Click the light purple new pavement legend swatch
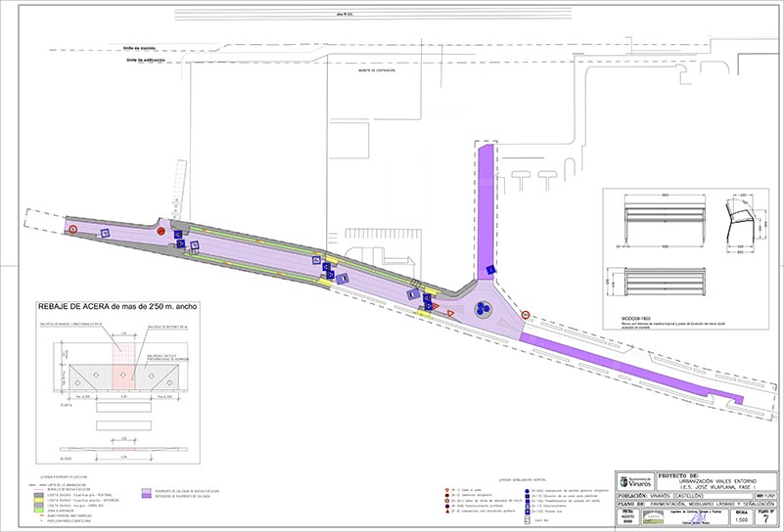Image resolution: width=784 pixels, height=532 pixels. click(x=147, y=492)
